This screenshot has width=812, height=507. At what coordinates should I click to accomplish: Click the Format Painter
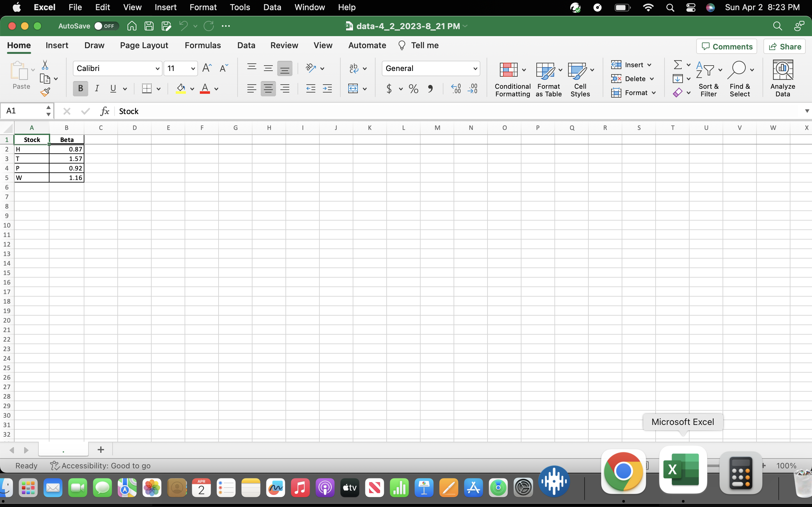point(45,92)
